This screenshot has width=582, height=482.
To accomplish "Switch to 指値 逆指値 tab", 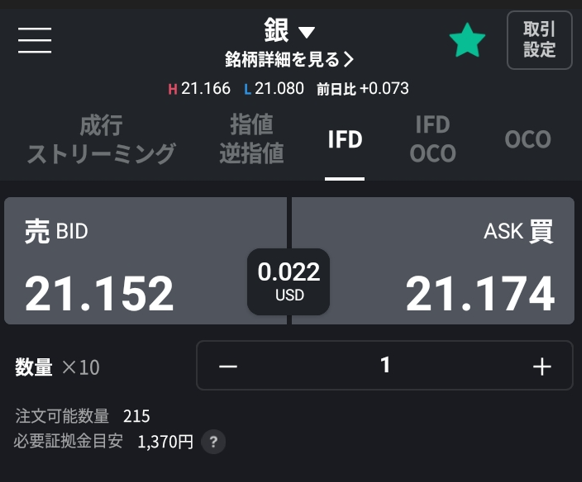I will [252, 140].
